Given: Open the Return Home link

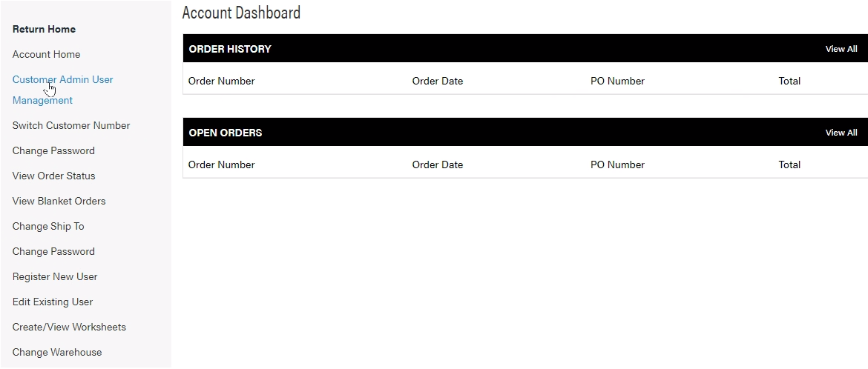Looking at the screenshot, I should (44, 30).
